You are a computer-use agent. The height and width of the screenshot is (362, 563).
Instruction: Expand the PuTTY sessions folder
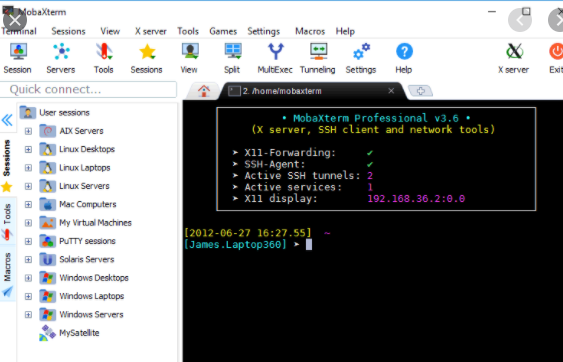click(28, 241)
